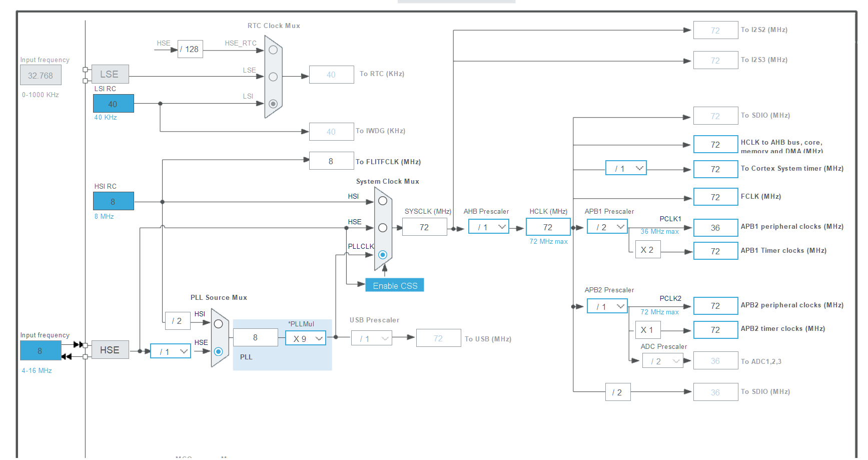Image resolution: width=868 pixels, height=460 pixels.
Task: Select PLLCLK radio in System Clock Mux
Action: (x=383, y=255)
